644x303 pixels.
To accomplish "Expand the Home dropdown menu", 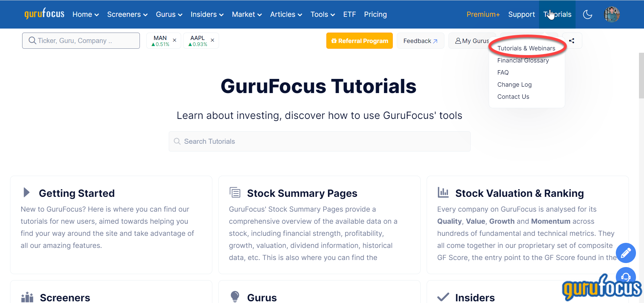I will [x=86, y=14].
